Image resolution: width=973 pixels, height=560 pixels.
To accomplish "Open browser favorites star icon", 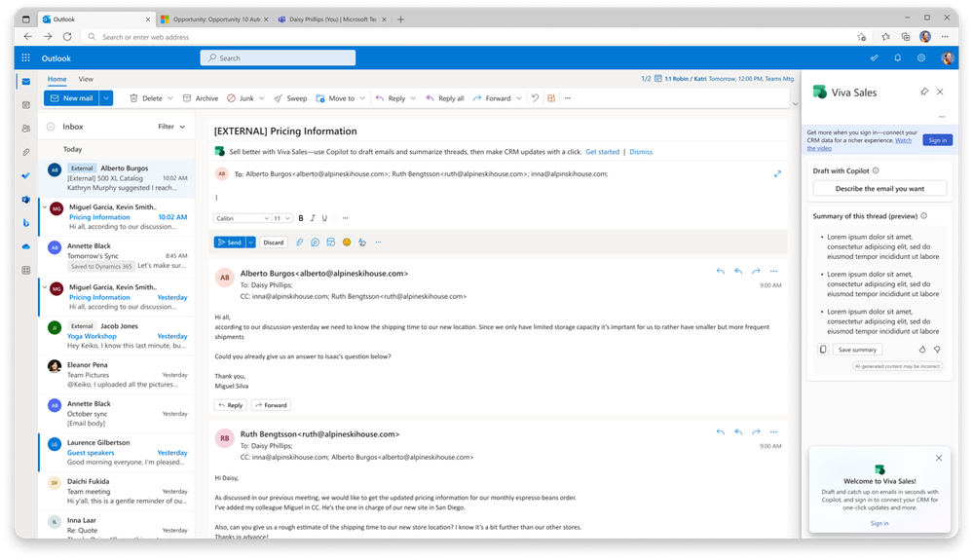I will tap(885, 37).
